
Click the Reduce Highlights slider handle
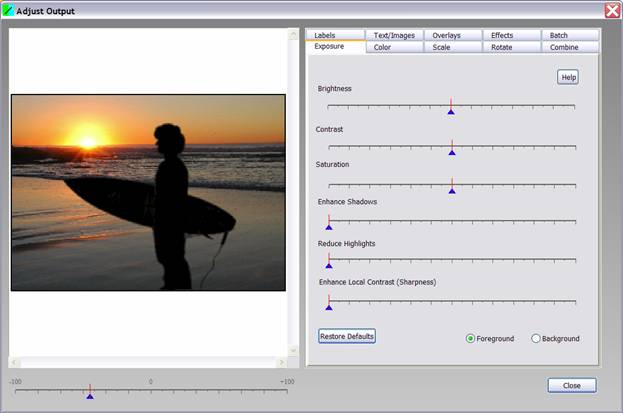329,266
